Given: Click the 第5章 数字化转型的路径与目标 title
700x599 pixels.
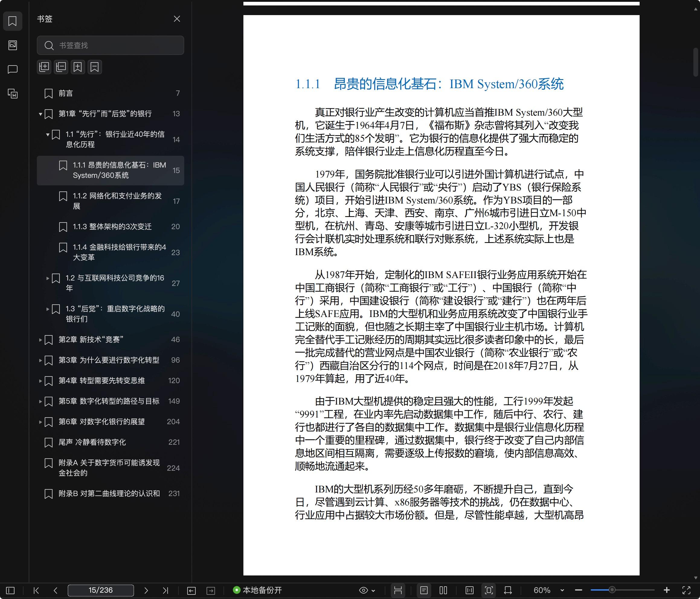Looking at the screenshot, I should click(x=109, y=401).
